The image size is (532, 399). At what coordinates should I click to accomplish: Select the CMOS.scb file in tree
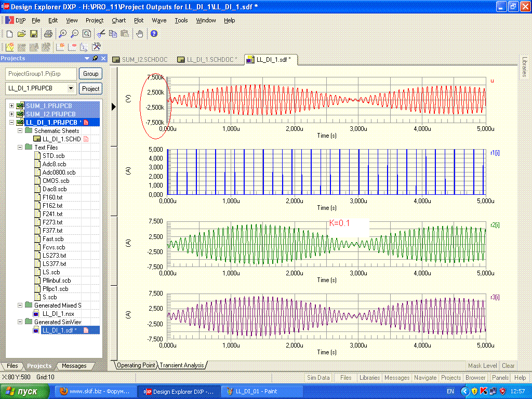(56, 181)
